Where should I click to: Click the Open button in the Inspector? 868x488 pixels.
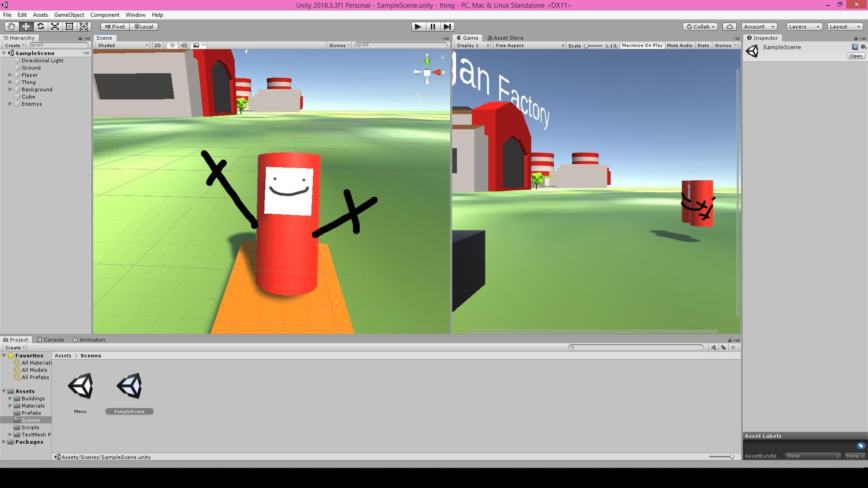(x=856, y=56)
